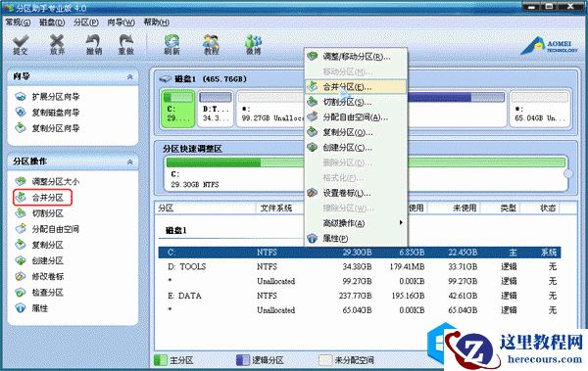Sort by the 未使用 column header
The image size is (588, 371).
pos(465,208)
